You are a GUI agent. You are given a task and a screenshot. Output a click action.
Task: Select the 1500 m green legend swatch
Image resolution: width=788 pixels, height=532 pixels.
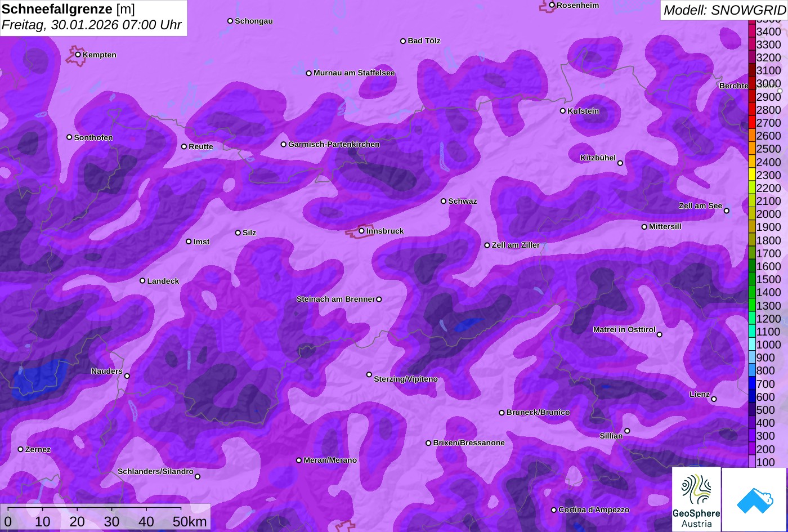(x=751, y=279)
